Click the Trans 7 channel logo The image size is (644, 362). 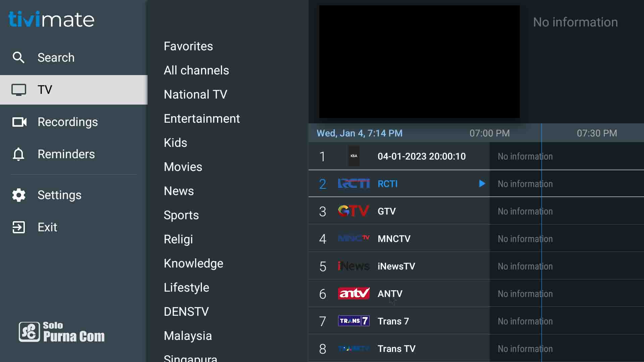354,321
